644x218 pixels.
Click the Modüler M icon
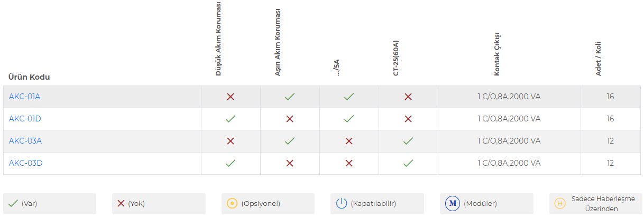point(452,203)
